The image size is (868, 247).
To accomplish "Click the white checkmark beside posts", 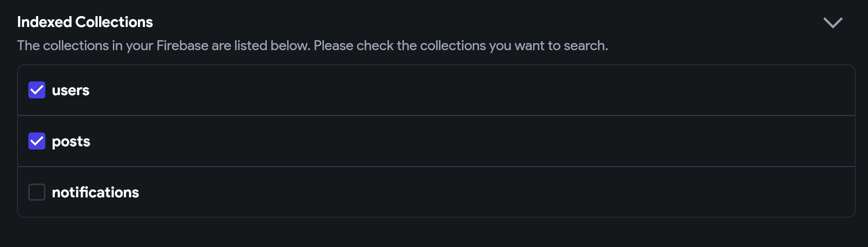I will (37, 141).
